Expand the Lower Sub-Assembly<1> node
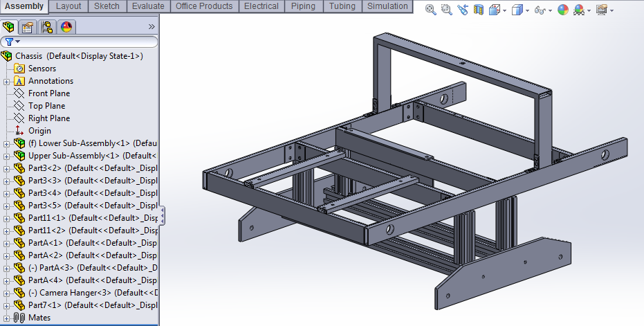This screenshot has width=644, height=326. (x=6, y=144)
